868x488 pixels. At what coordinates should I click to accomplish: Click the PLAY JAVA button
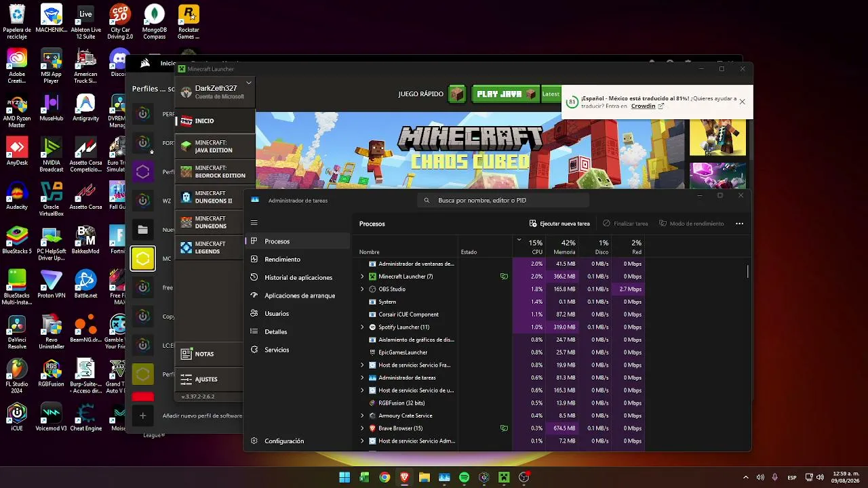(505, 94)
